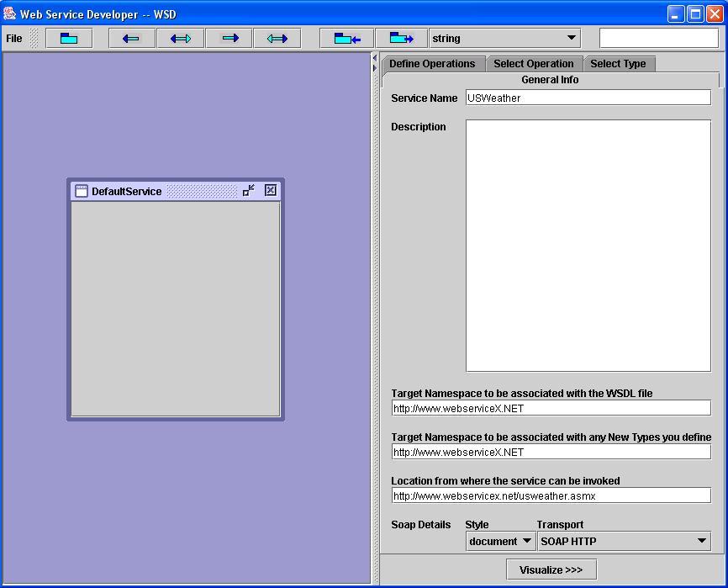Click the service location URL field
Screen dimensions: 728x588
pyautogui.click(x=551, y=495)
